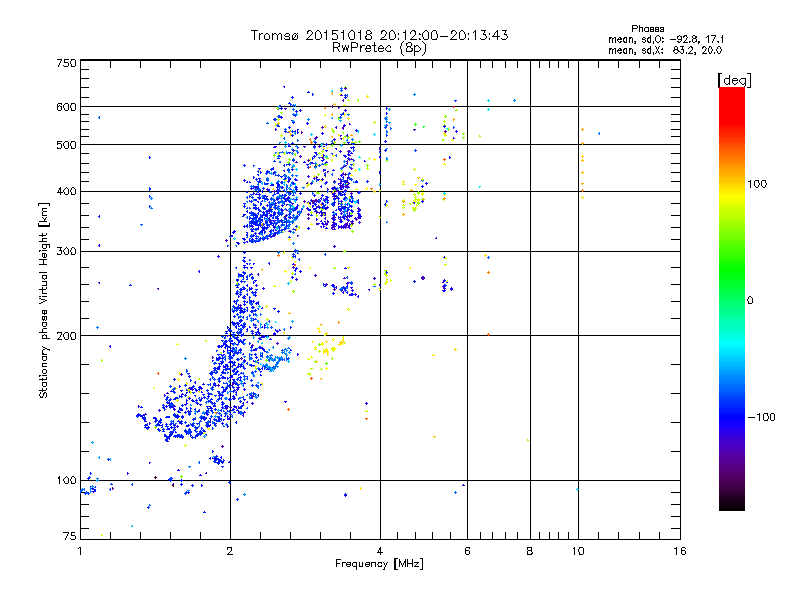
Task: Click the y-axis label "750"
Action: click(66, 63)
